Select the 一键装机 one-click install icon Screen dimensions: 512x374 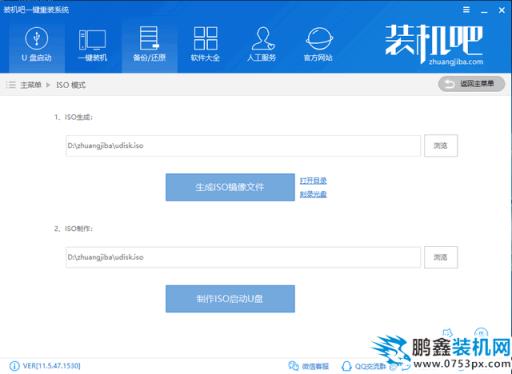[93, 45]
